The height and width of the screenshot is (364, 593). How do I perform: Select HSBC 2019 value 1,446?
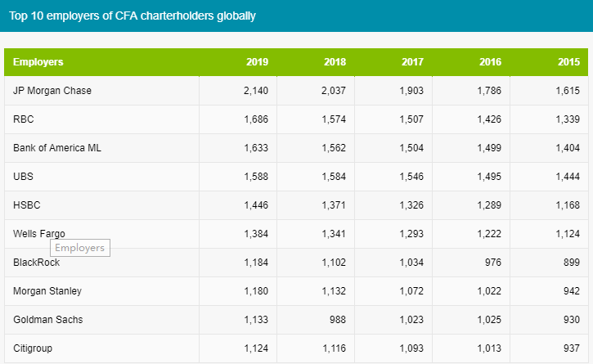(x=256, y=205)
